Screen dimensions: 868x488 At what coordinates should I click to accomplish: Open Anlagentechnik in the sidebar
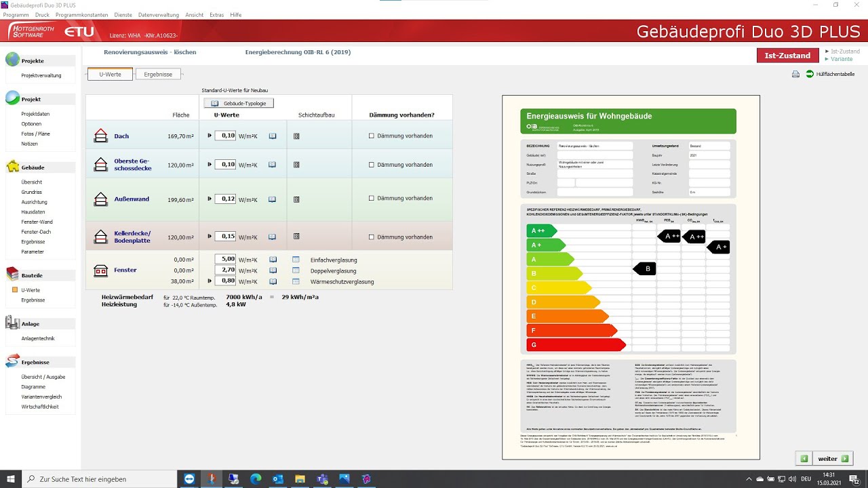coord(38,338)
